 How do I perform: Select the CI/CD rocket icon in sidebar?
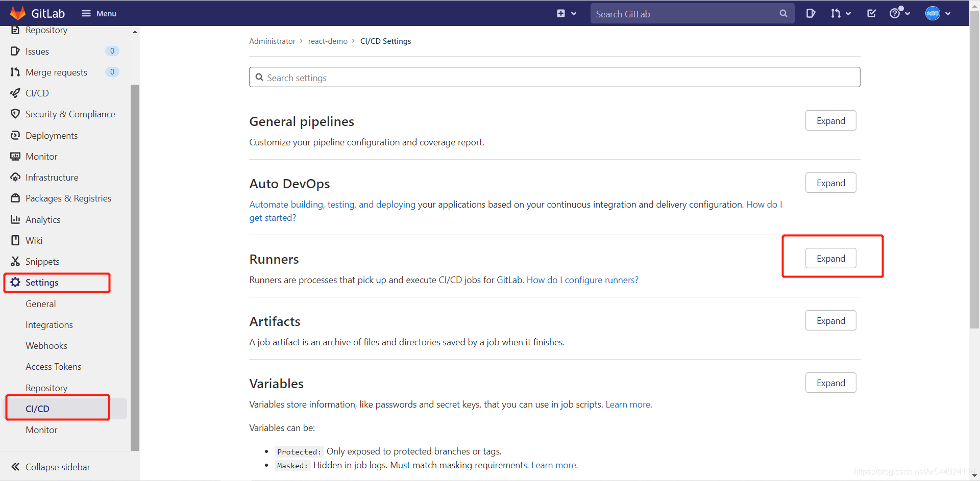pos(15,93)
